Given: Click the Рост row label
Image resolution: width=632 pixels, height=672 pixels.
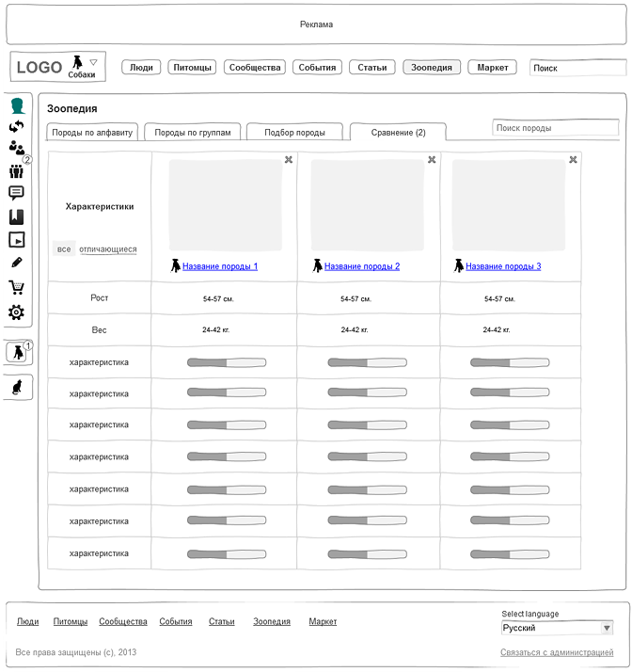Looking at the screenshot, I should [x=100, y=297].
